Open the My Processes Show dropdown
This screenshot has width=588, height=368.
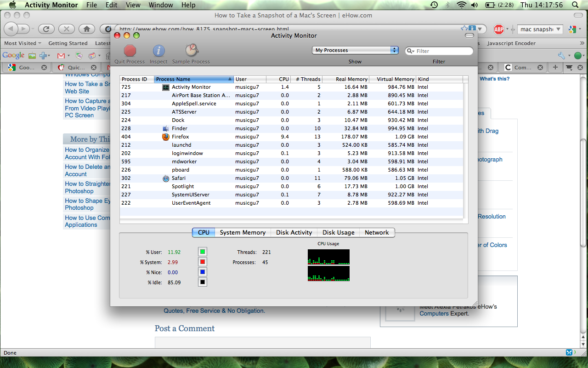coord(355,50)
